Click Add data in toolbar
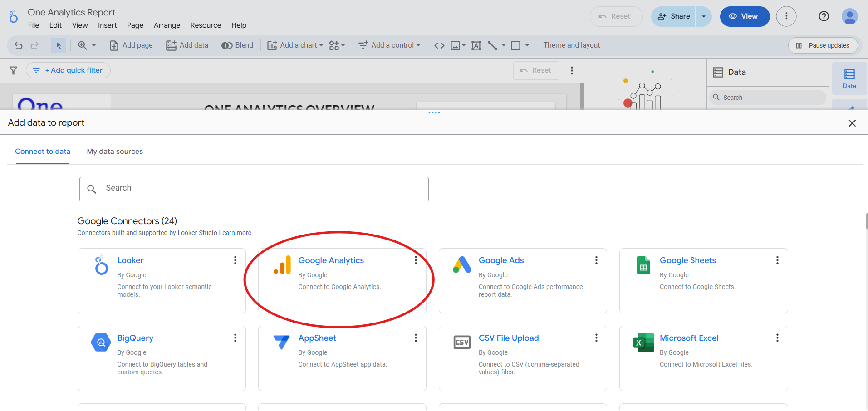This screenshot has height=411, width=868. [187, 45]
